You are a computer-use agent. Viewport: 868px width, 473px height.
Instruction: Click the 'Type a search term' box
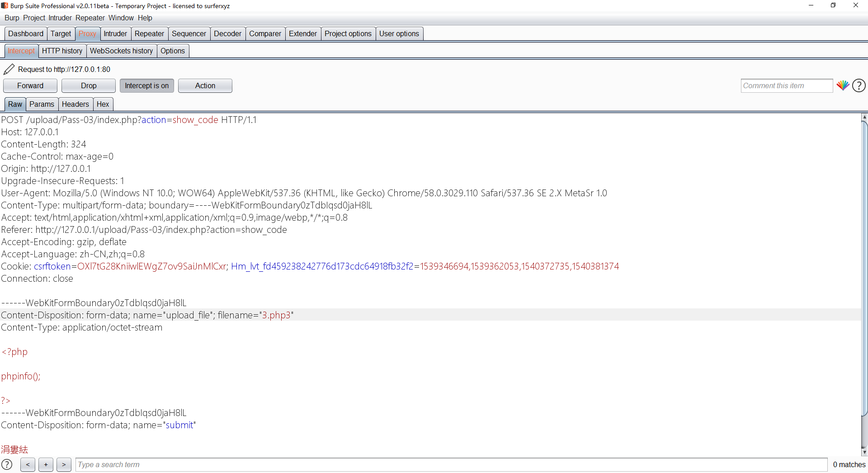pyautogui.click(x=451, y=464)
